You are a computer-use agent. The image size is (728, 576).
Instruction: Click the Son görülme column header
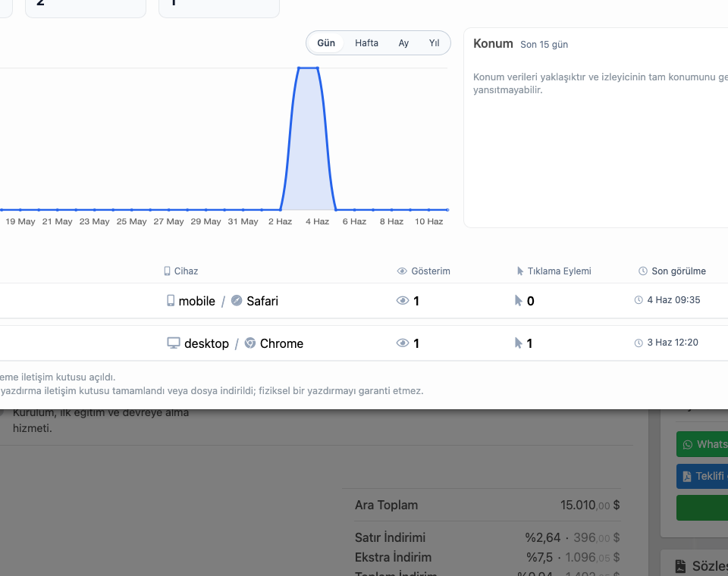[673, 271]
